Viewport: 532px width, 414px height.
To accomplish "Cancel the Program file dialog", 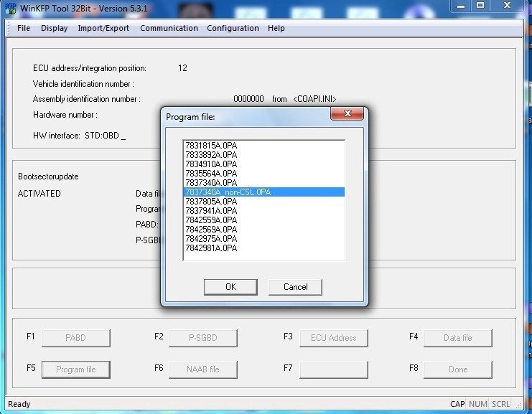I will coord(295,287).
